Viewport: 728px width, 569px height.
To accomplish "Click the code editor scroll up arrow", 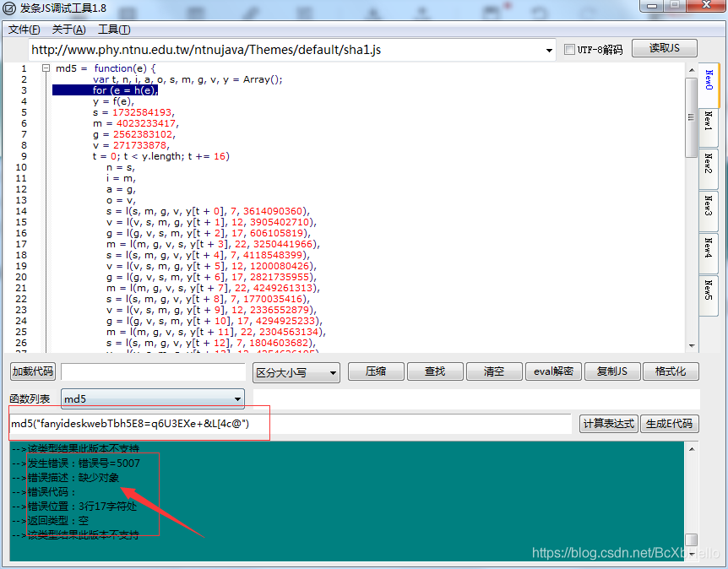I will click(x=692, y=70).
